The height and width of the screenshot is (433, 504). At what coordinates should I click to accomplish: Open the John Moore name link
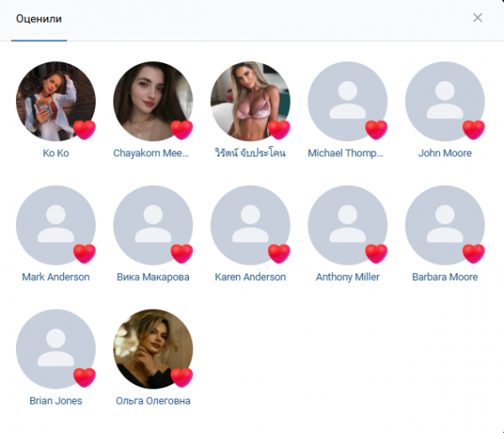[445, 153]
